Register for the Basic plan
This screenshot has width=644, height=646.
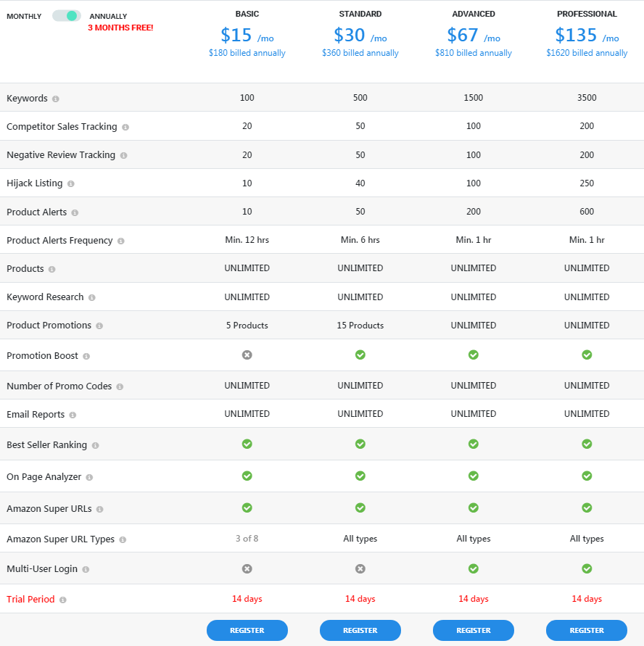pos(247,630)
